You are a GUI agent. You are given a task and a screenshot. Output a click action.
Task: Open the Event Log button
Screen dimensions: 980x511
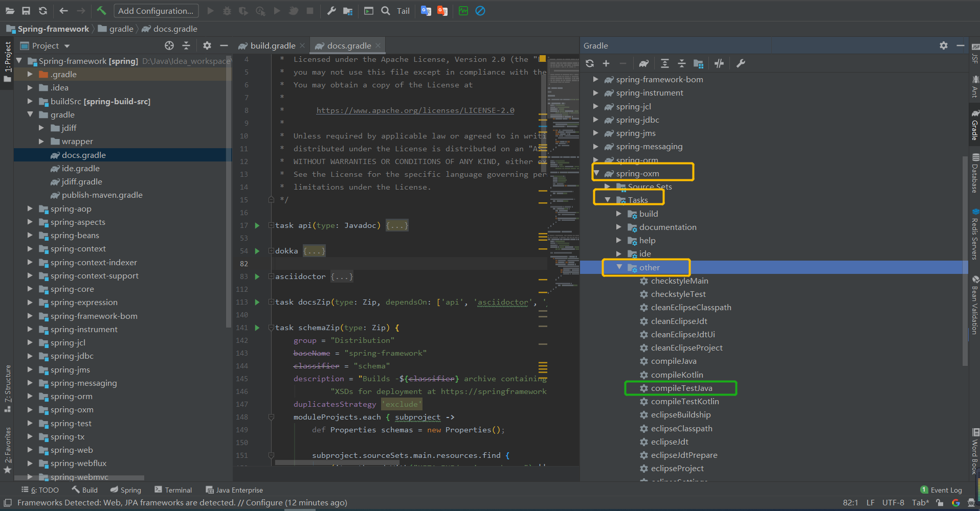point(941,490)
